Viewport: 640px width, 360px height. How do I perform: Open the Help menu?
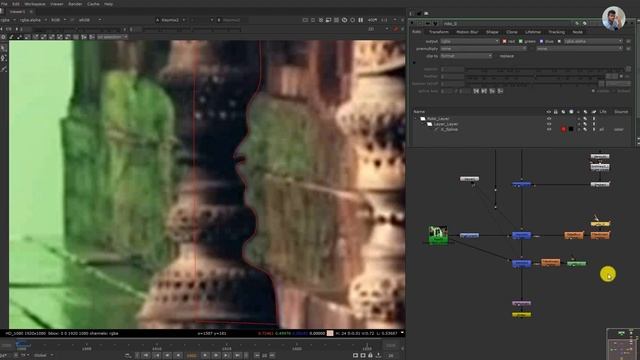coord(108,4)
